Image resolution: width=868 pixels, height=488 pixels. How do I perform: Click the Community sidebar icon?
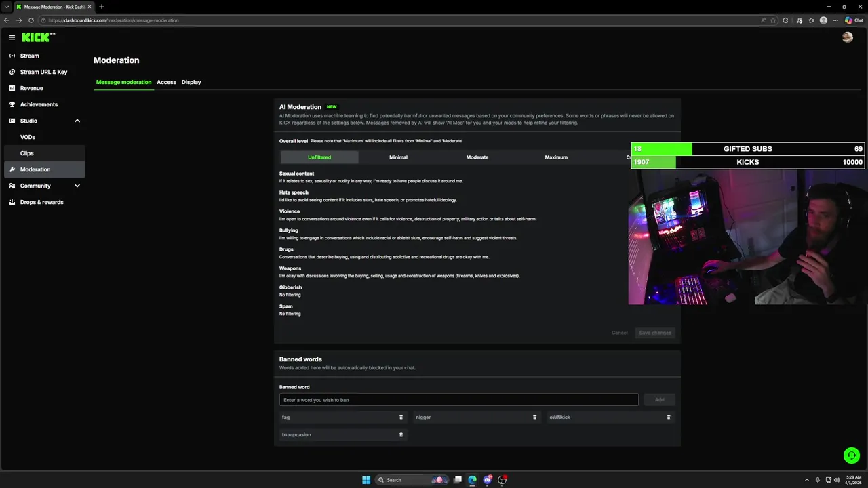(x=12, y=186)
